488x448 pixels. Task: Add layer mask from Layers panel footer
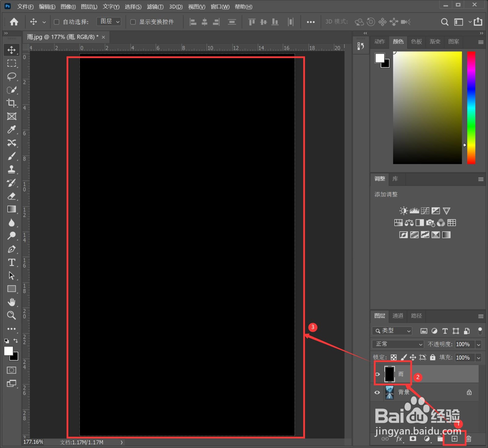413,439
